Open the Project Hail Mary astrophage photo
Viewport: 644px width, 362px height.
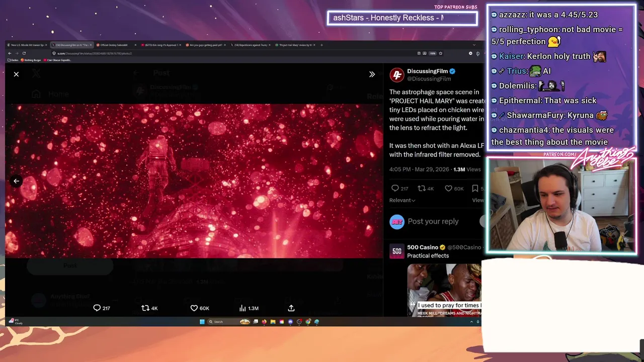point(194,181)
